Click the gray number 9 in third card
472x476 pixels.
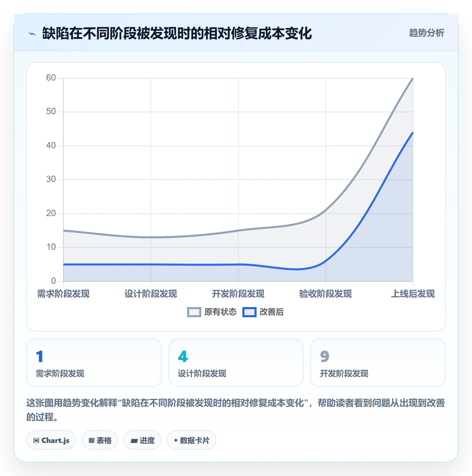click(325, 357)
